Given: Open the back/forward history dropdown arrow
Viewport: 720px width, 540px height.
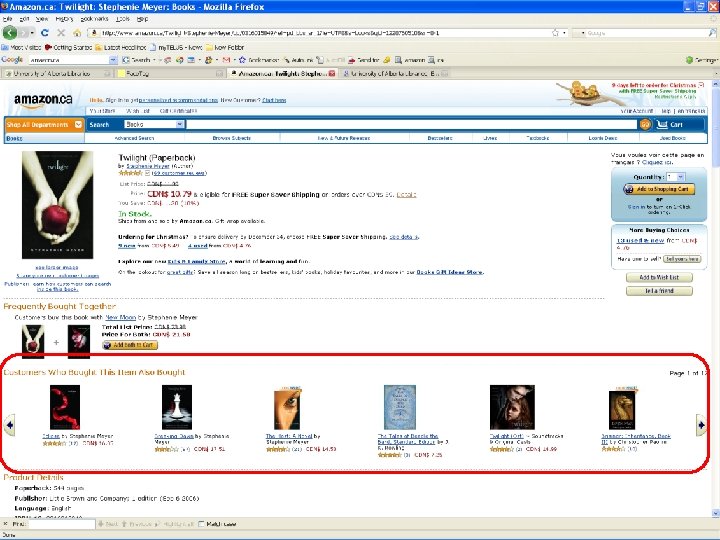Looking at the screenshot, I should (32, 33).
